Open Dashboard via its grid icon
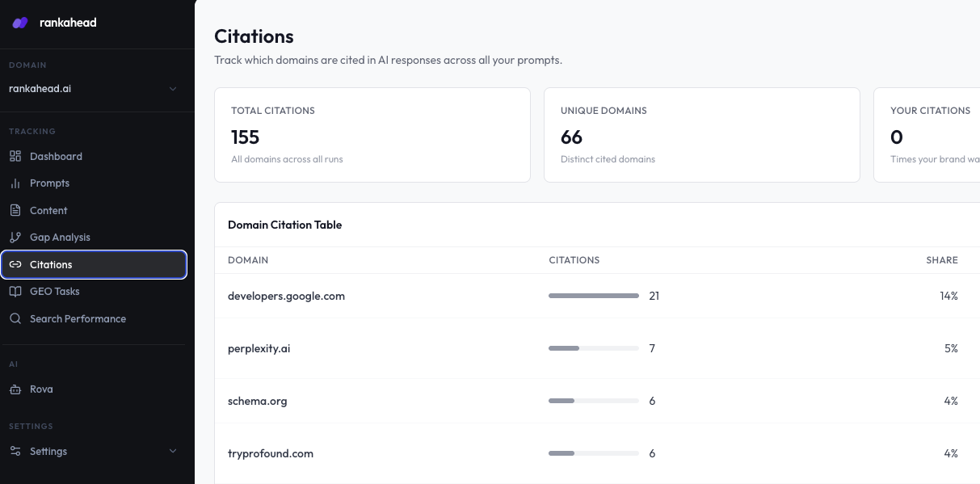This screenshot has width=980, height=484. [x=15, y=156]
